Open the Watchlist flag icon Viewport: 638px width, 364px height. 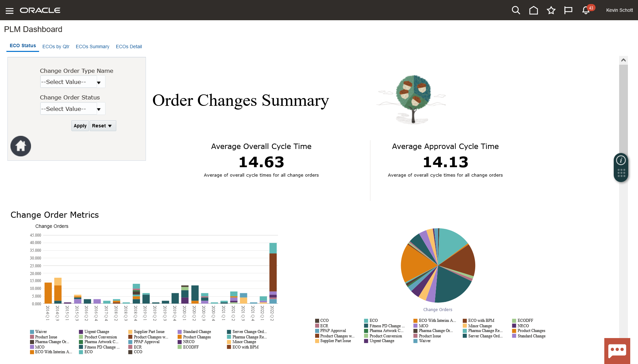tap(568, 10)
